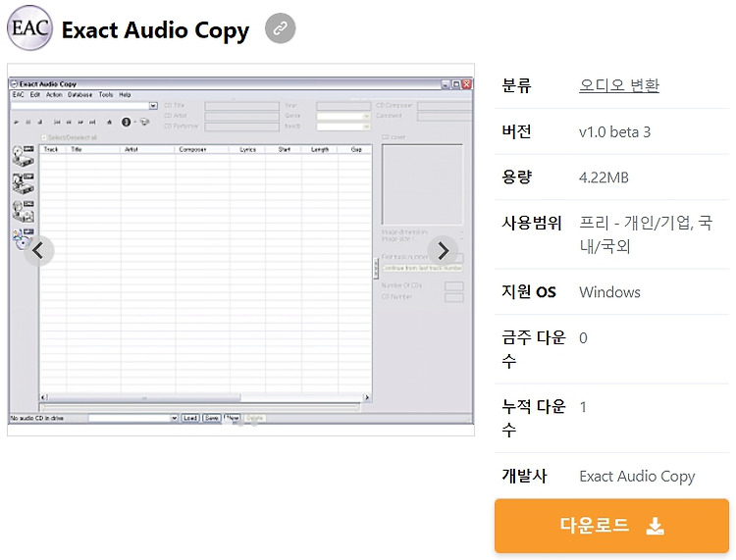Click the third sidebar IMG icon in EAC screenshot
Screen dimensions: 736x560
pyautogui.click(x=23, y=211)
